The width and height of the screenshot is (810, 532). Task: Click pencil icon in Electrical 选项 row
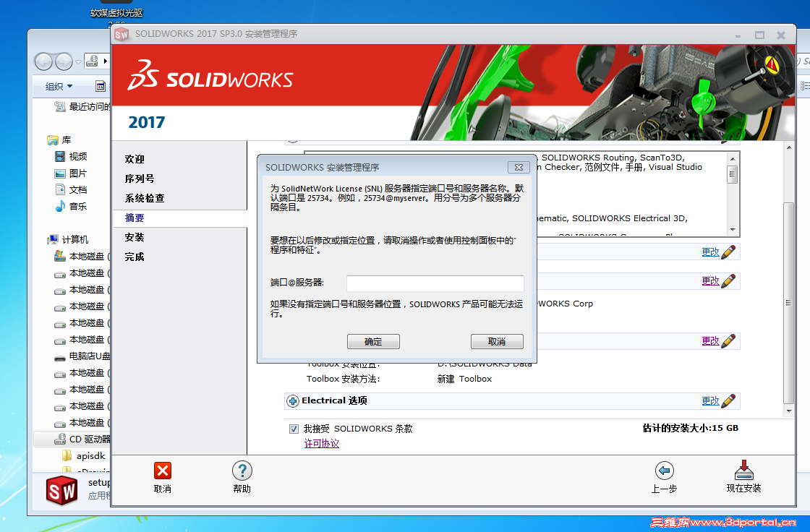pyautogui.click(x=728, y=401)
